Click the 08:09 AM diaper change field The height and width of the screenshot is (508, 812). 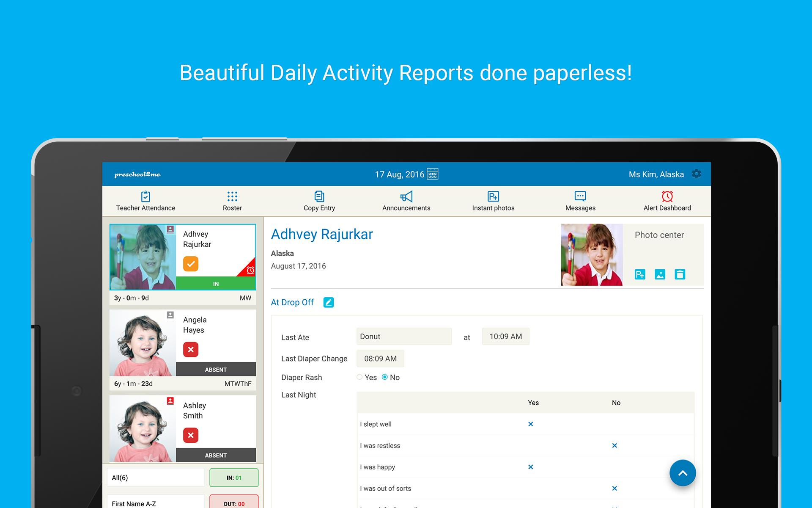380,359
